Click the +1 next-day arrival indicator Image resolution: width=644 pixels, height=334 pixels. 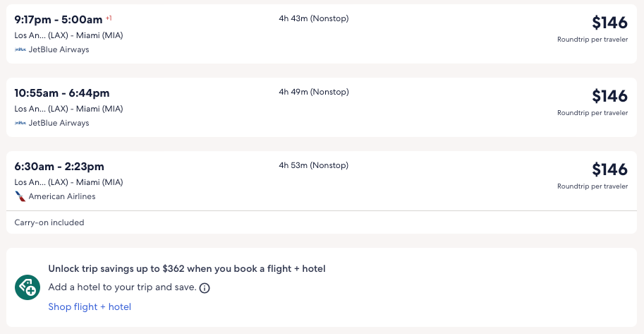pyautogui.click(x=109, y=18)
